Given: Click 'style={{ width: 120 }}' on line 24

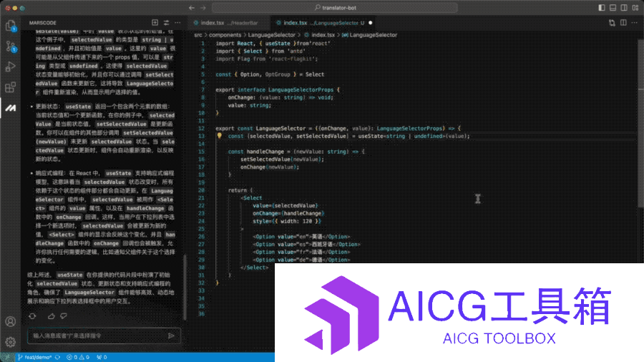Looking at the screenshot, I should (287, 221).
